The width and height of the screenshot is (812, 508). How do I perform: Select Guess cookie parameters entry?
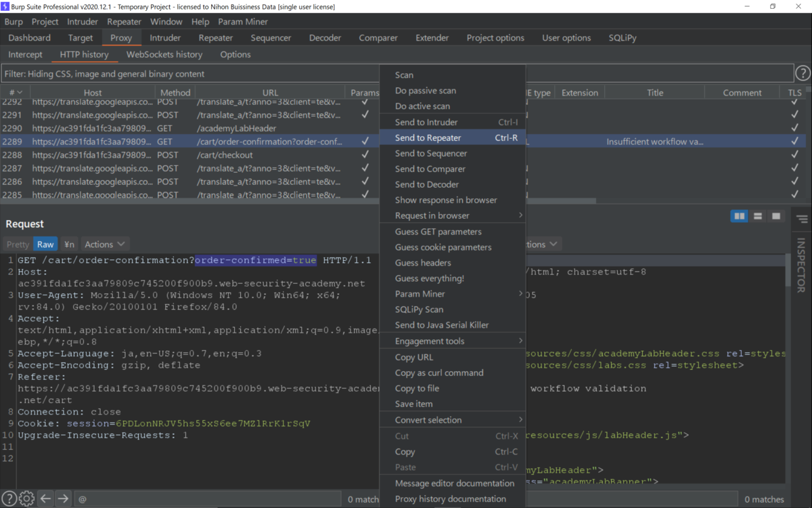(453, 247)
